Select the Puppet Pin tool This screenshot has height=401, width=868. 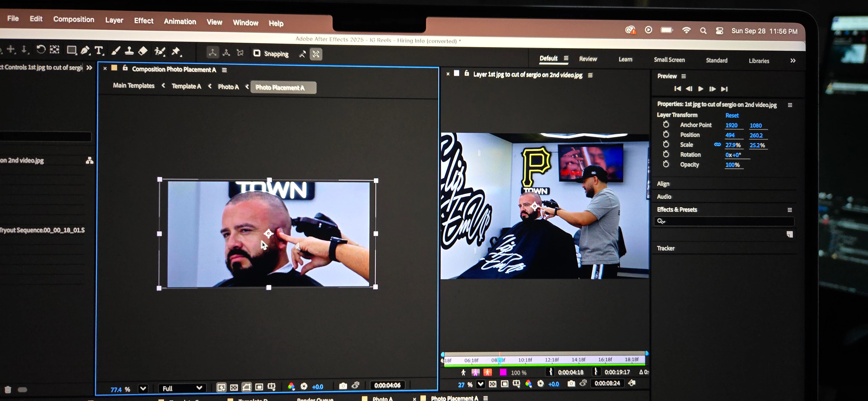176,52
